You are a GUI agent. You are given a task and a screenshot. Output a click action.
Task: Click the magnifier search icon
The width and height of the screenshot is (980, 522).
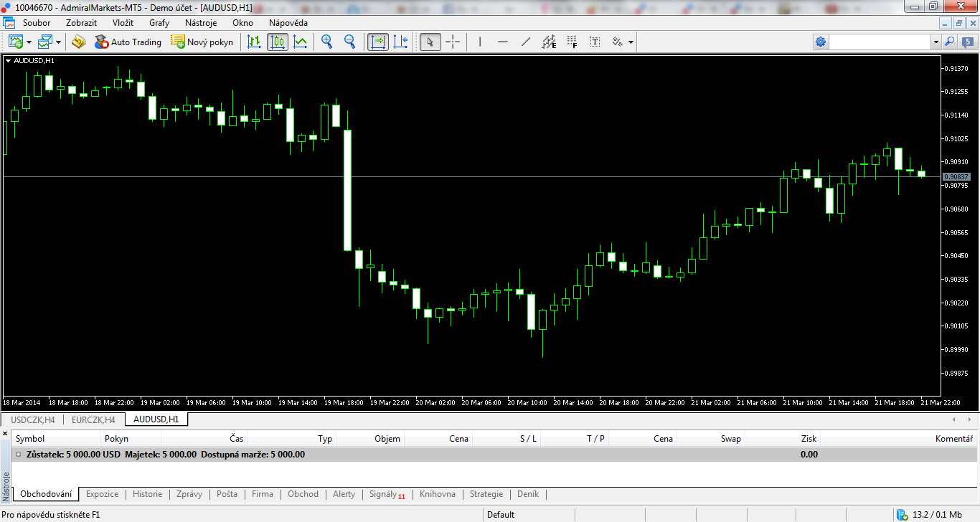(949, 42)
